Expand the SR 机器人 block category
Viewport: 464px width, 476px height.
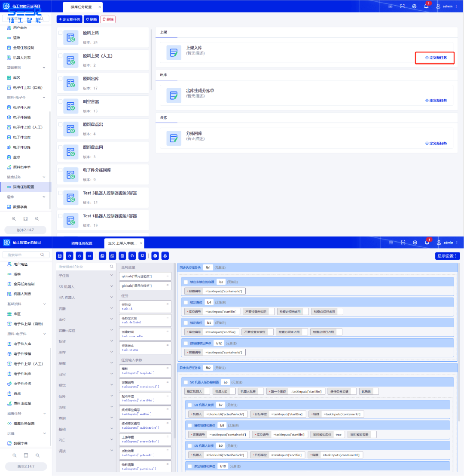pyautogui.click(x=85, y=287)
